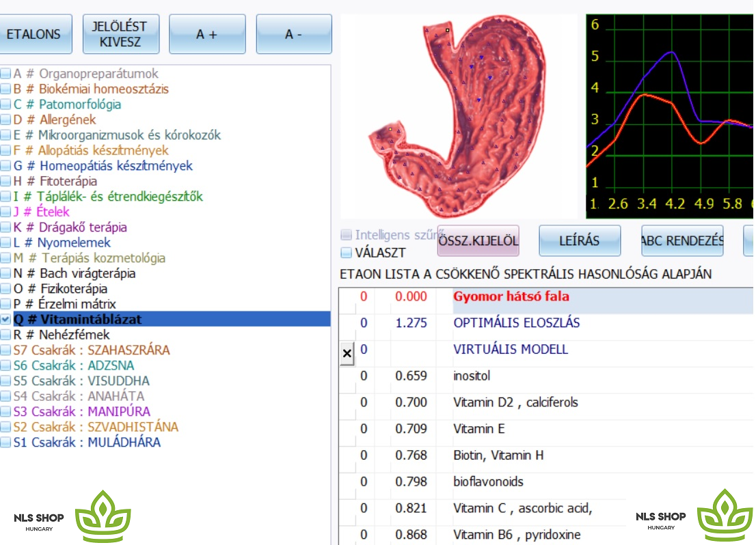Select R # Nehézfémek category
Screen dimensions: 756x545
(62, 335)
